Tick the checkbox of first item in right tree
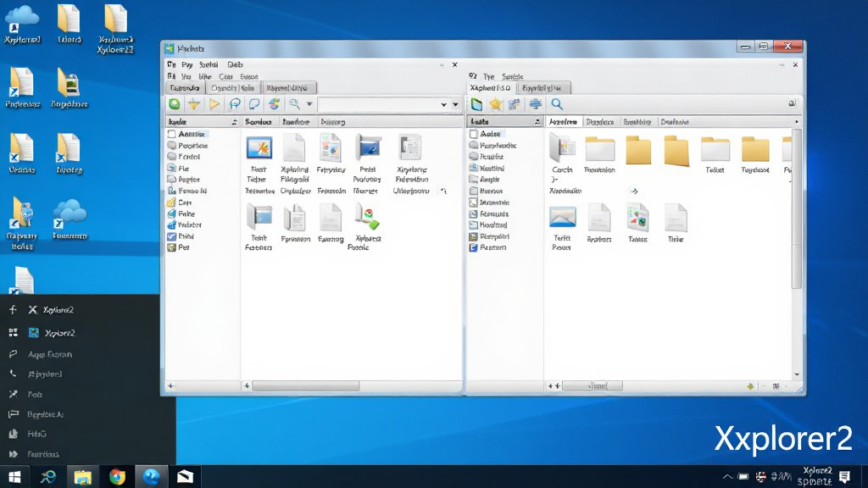Viewport: 868px width, 488px height. pyautogui.click(x=473, y=134)
